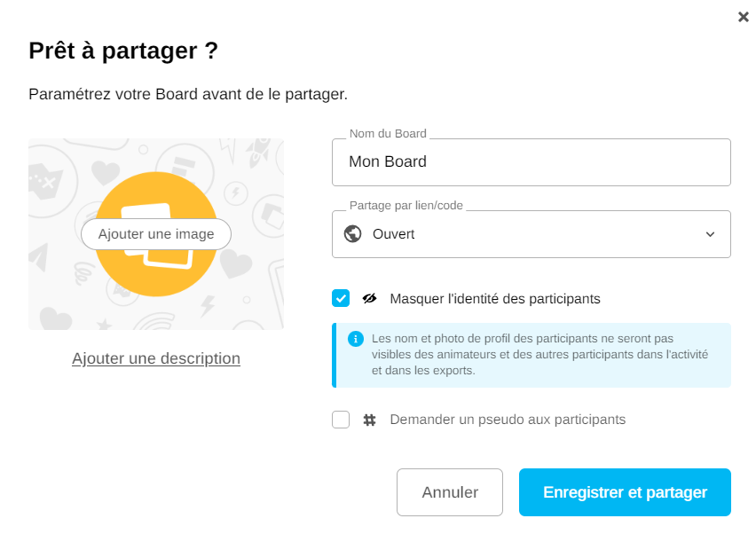The height and width of the screenshot is (542, 756).
Task: Click the identity-hiding notice text
Action: [539, 355]
